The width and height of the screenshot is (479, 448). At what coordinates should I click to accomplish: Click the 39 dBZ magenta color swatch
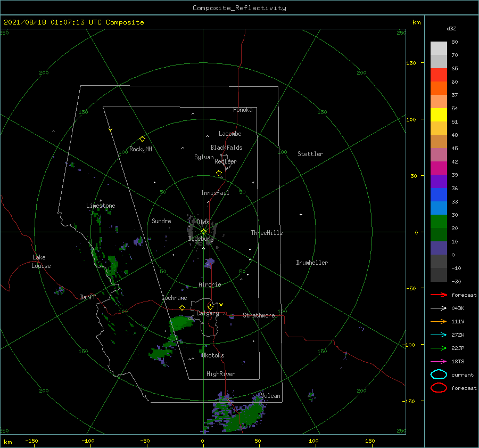439,168
